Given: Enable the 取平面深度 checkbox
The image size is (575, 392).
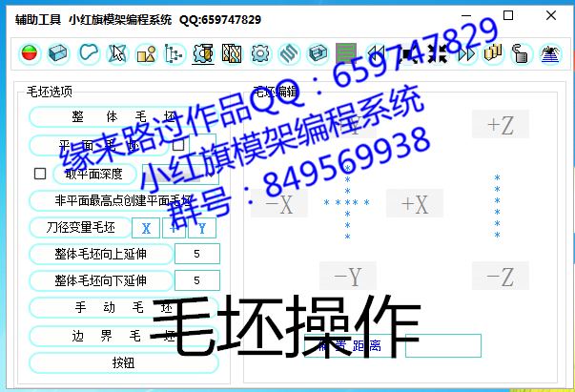Looking at the screenshot, I should [x=40, y=174].
